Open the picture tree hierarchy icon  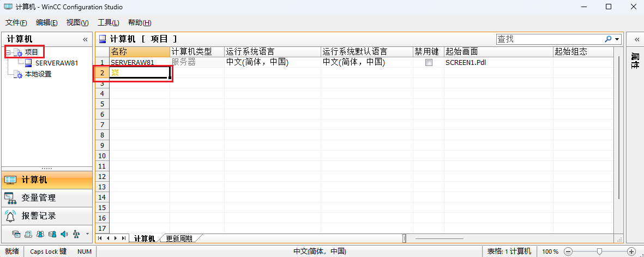click(76, 234)
